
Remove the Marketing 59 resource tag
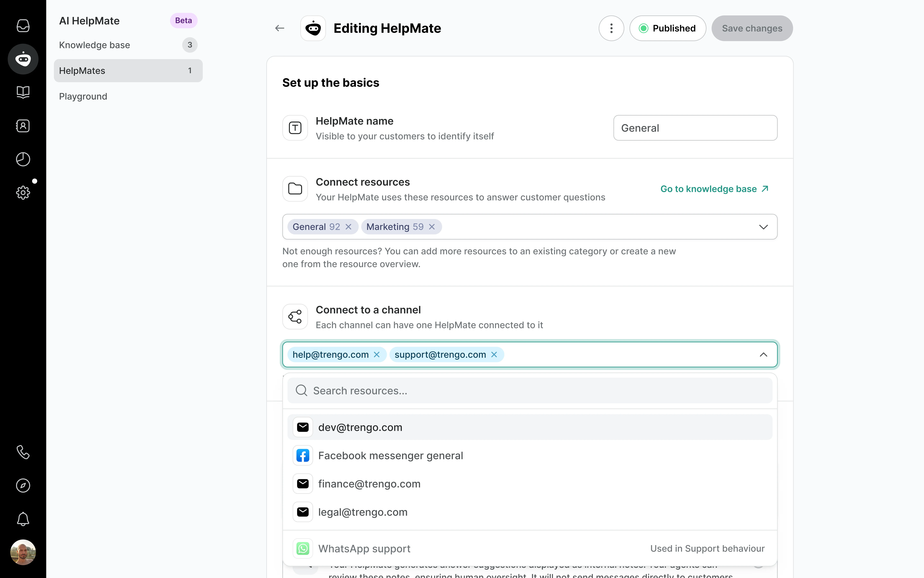(x=432, y=227)
